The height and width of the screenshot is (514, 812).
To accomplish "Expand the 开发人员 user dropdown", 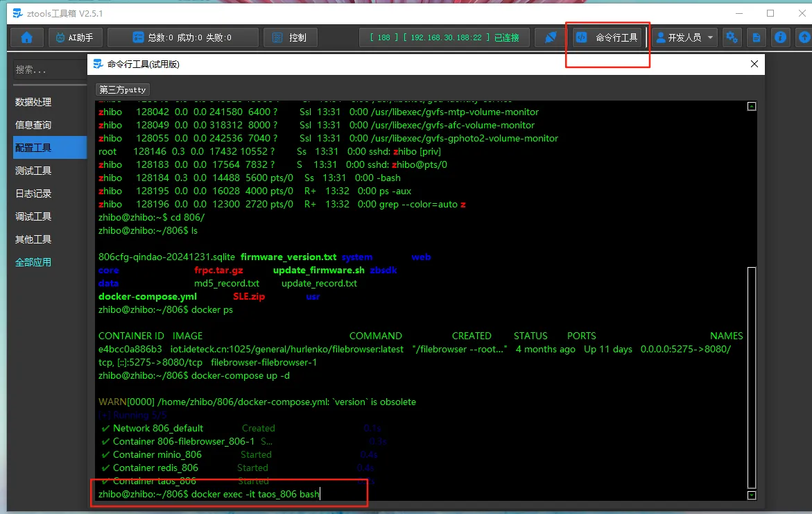I will [x=685, y=37].
